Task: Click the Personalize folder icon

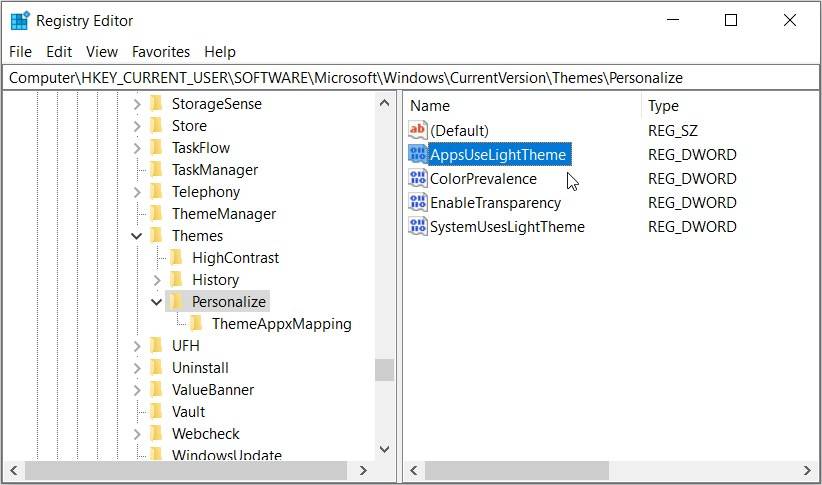Action: 177,301
